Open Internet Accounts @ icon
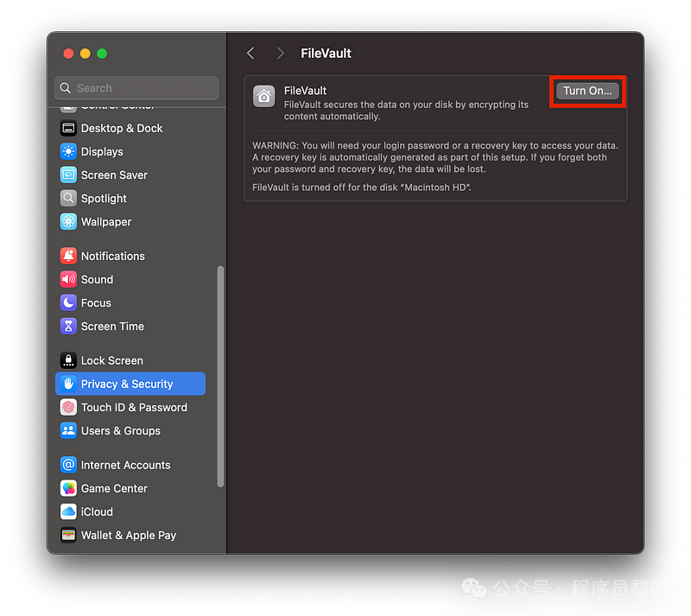The width and height of the screenshot is (691, 616). click(x=68, y=465)
